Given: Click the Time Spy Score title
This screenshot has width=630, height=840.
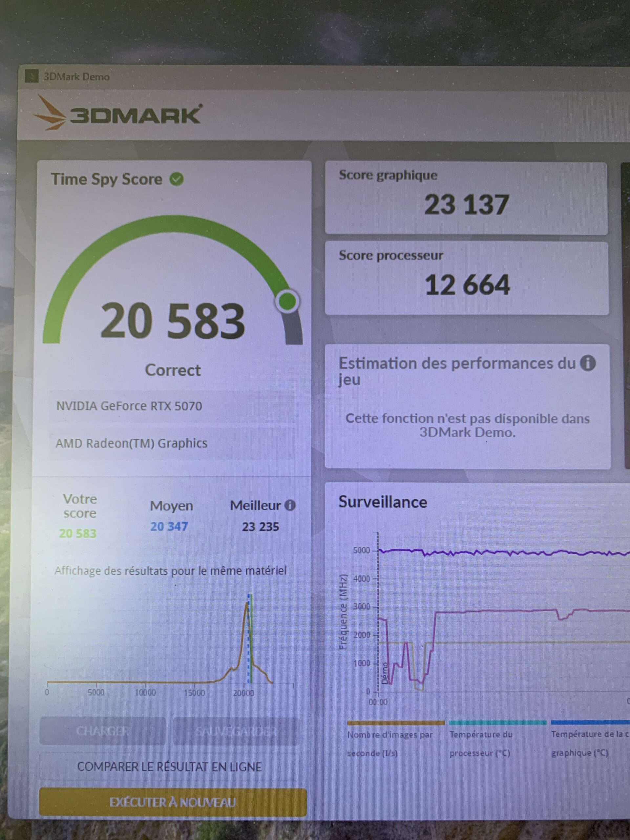Looking at the screenshot, I should point(106,179).
